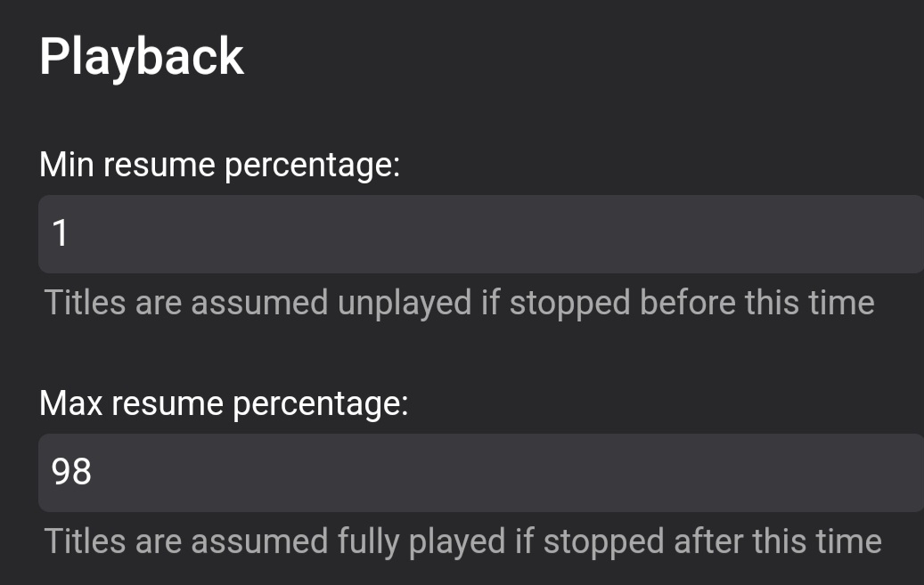This screenshot has height=585, width=924.
Task: Focus the Max resume percentage input field
Action: [x=481, y=473]
